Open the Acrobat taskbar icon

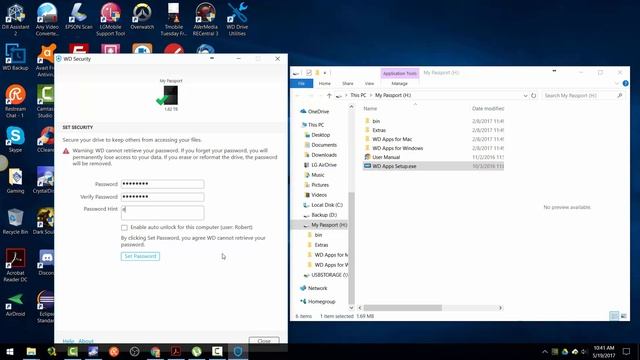[176, 351]
